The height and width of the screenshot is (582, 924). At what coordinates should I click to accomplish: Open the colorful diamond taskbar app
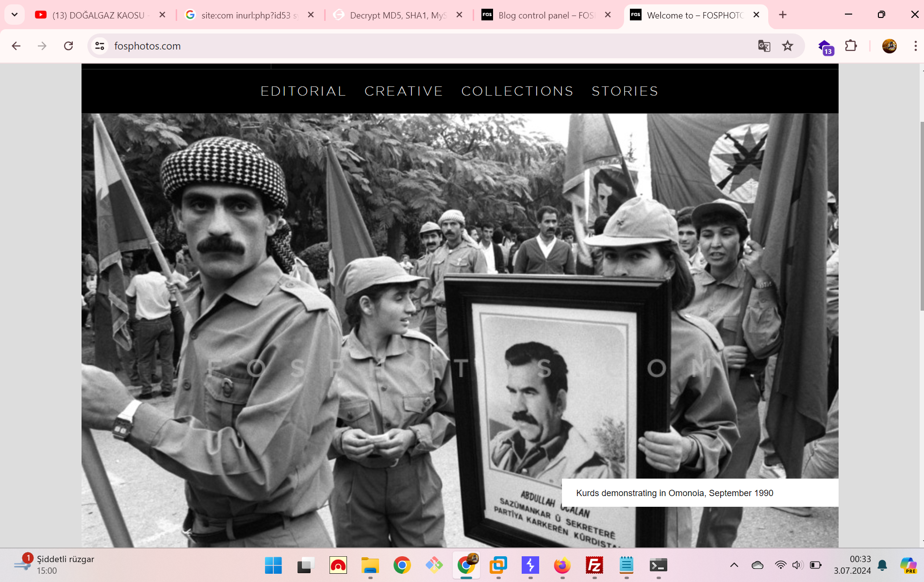434,565
